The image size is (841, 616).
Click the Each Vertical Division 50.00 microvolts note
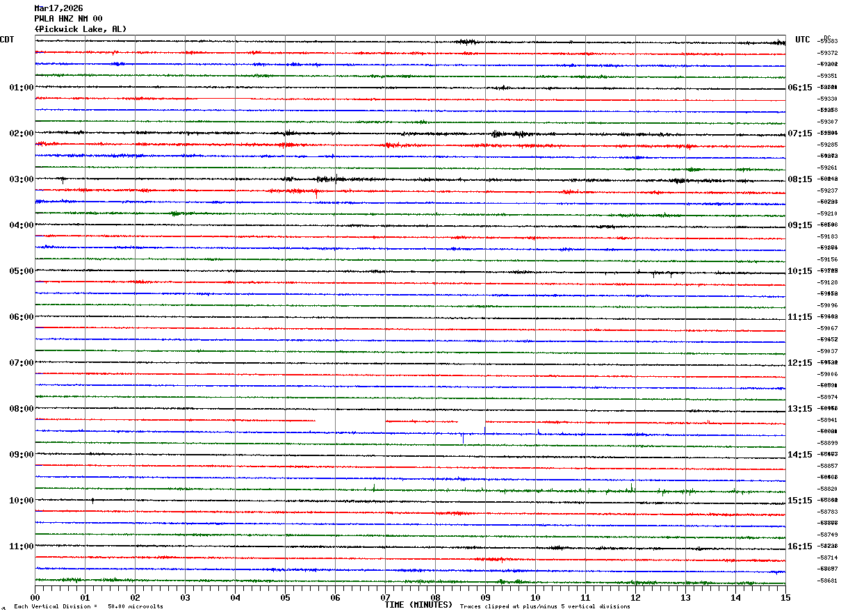click(x=88, y=607)
